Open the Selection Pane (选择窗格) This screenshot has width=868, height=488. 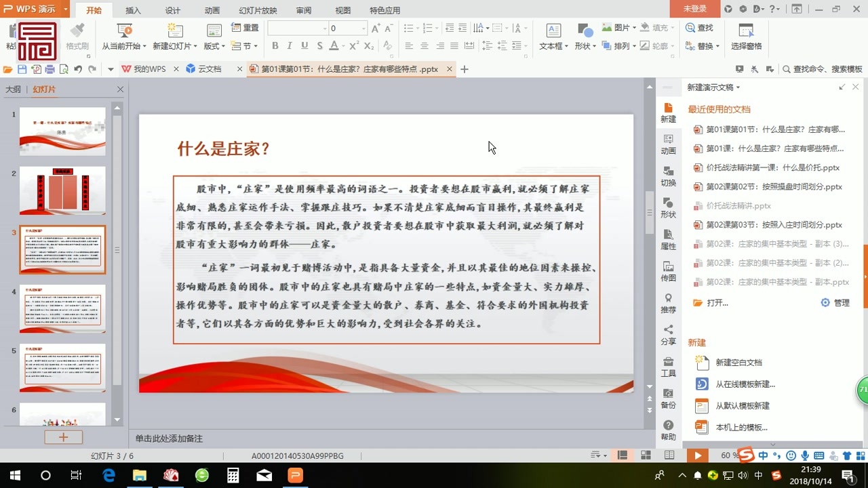tap(746, 37)
